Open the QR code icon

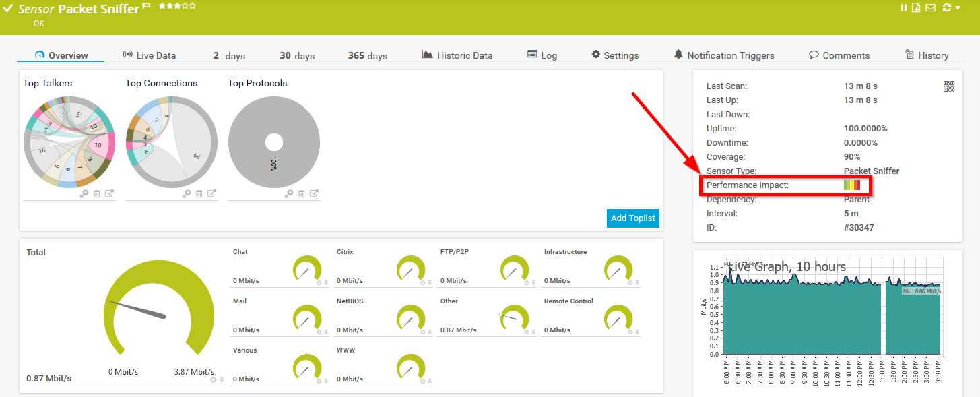pyautogui.click(x=949, y=86)
